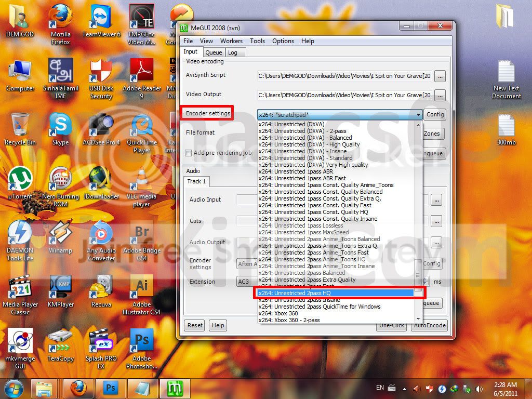Screen dimensions: 532x399
Task: Open Splash PRO EX shortcut
Action: coord(101,348)
